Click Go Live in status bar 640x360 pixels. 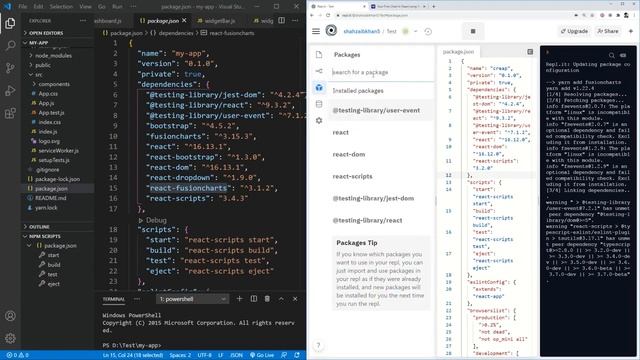tap(262, 355)
